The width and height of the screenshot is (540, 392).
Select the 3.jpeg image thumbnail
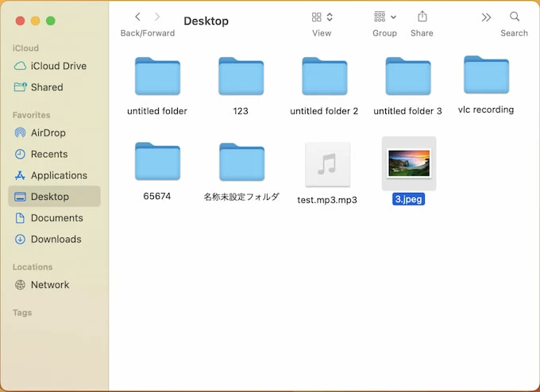click(x=408, y=163)
